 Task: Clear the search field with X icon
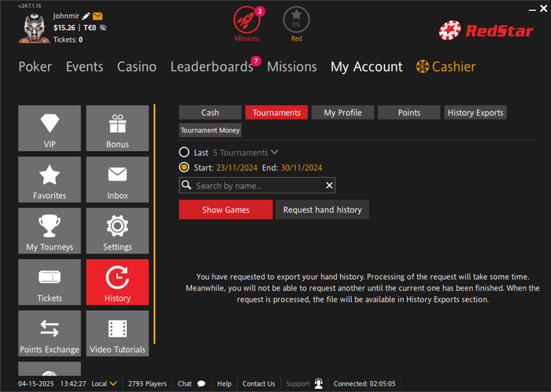pos(329,185)
